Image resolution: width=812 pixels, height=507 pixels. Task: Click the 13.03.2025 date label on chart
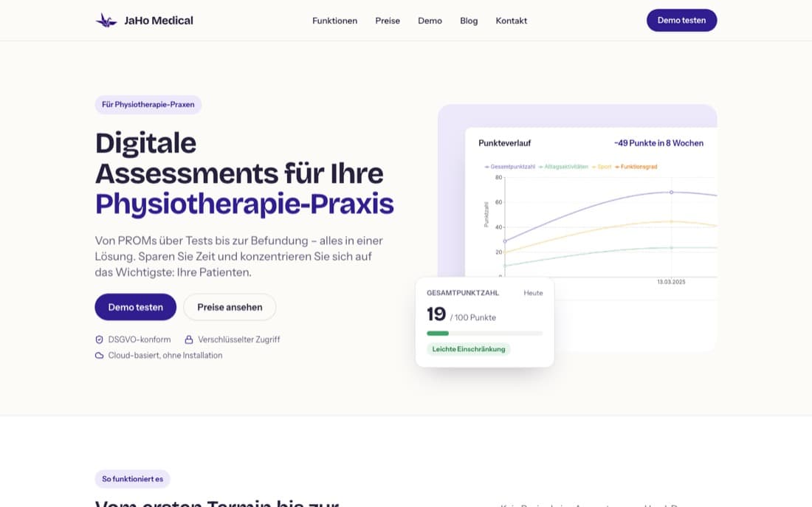[x=671, y=282]
